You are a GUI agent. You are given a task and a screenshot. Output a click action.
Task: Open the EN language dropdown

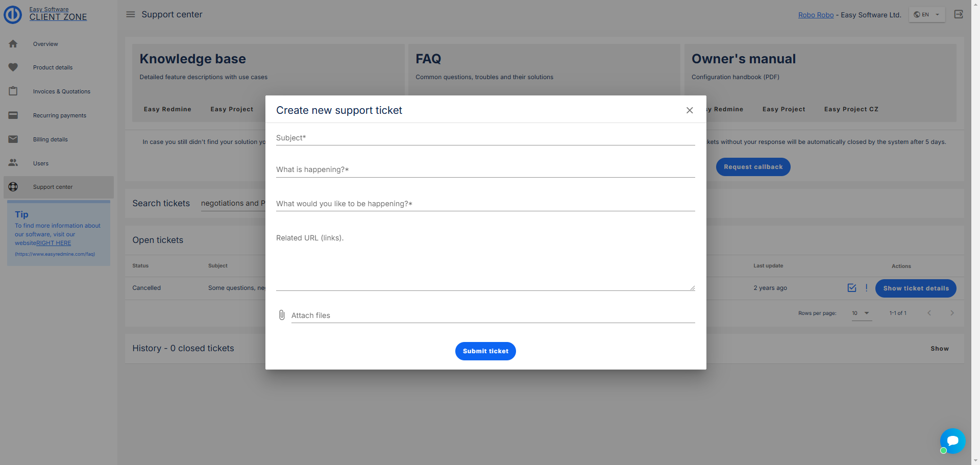927,14
